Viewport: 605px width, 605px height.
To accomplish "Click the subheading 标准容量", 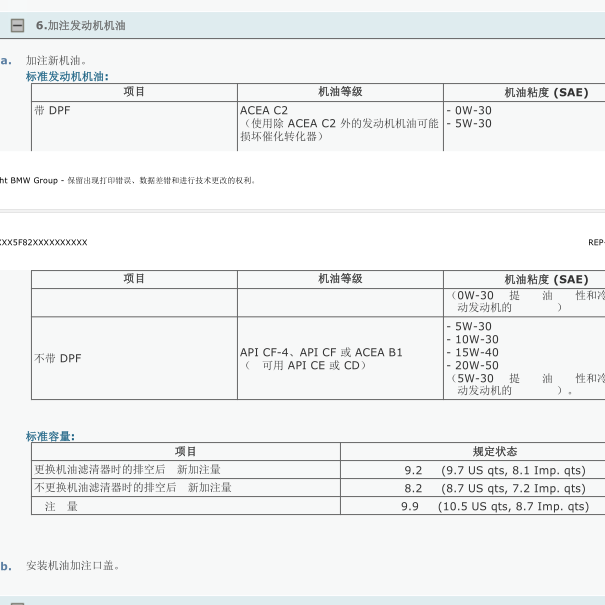I will click(50, 436).
